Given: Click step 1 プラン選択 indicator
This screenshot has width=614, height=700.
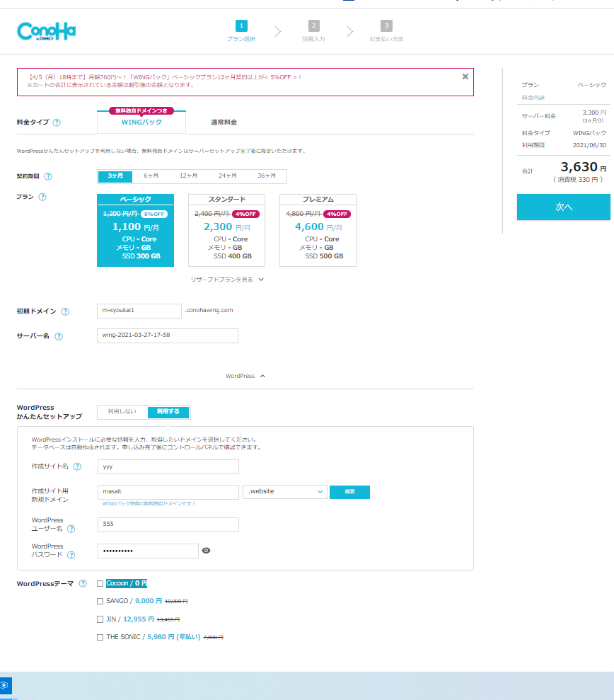Looking at the screenshot, I should [x=241, y=31].
